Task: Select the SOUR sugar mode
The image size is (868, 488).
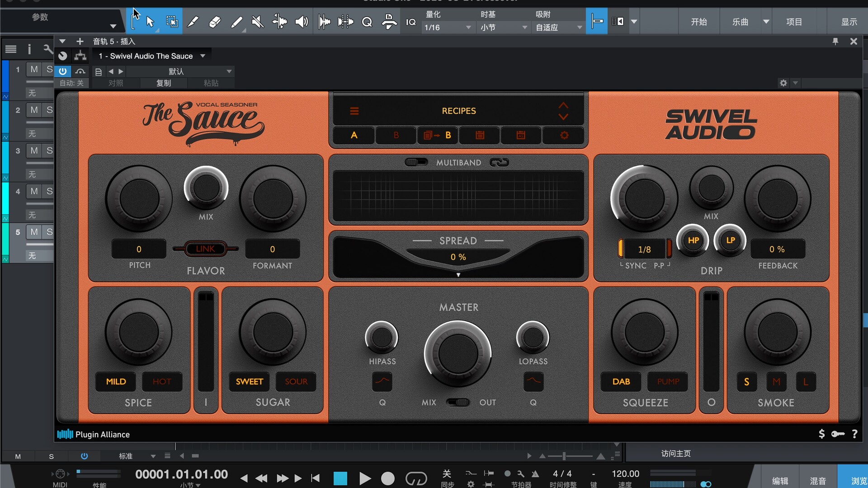Action: click(296, 381)
